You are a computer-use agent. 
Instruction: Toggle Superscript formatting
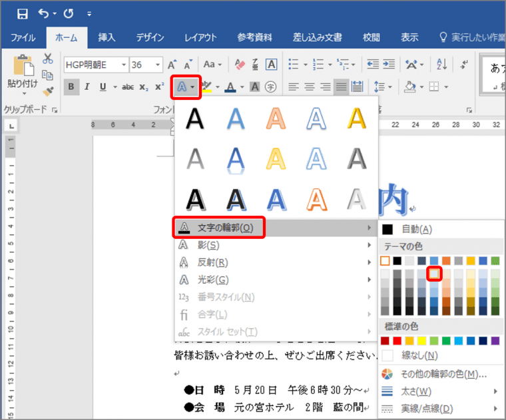(159, 87)
